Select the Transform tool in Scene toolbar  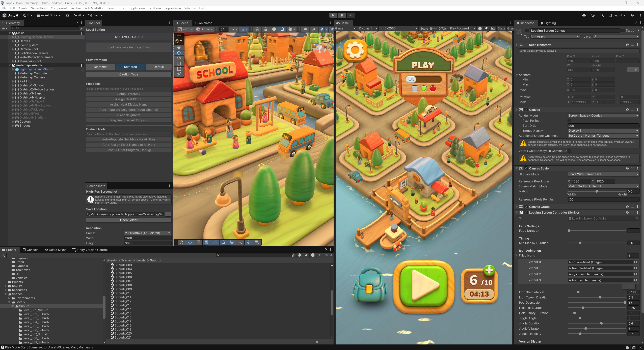179,74
